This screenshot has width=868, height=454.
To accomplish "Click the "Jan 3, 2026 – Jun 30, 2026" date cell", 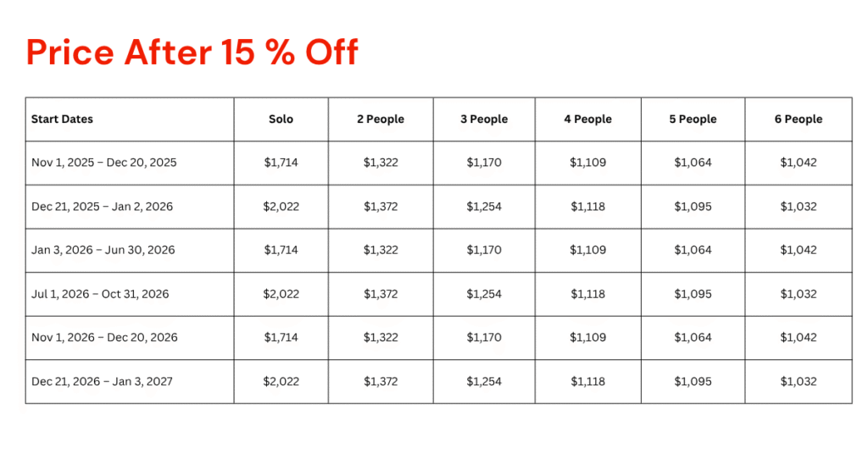I will (103, 250).
